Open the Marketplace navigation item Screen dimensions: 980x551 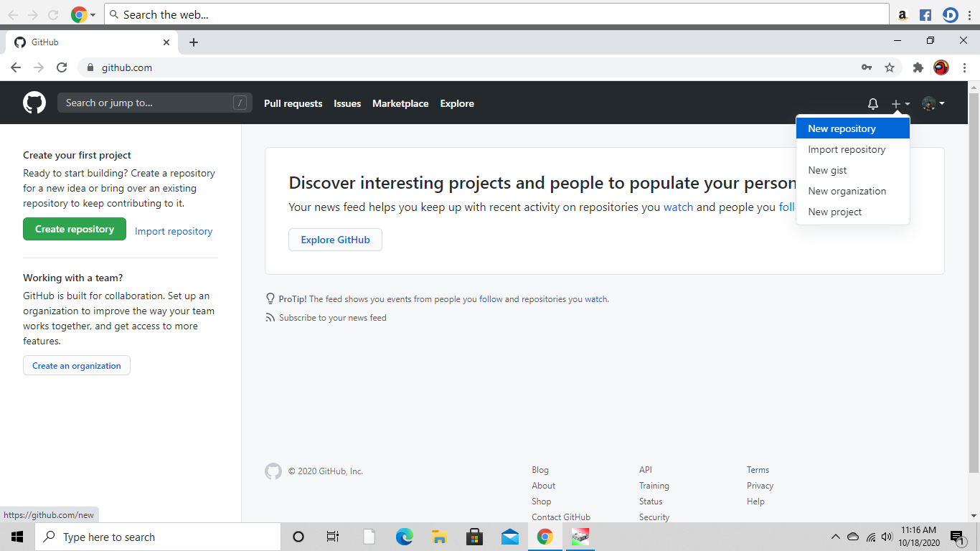(x=400, y=103)
